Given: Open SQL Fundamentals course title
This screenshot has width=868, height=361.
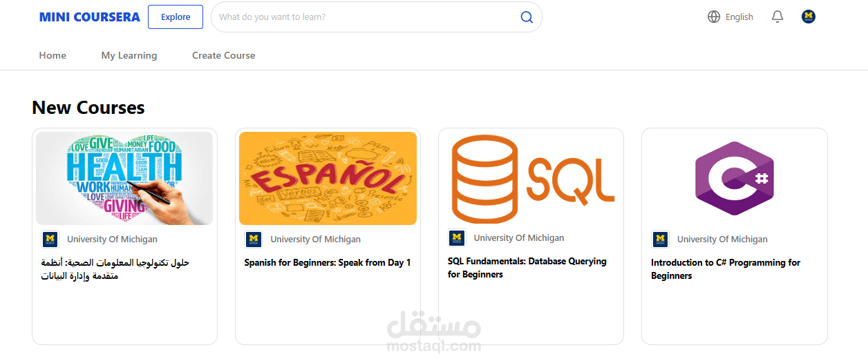Looking at the screenshot, I should coord(527,268).
